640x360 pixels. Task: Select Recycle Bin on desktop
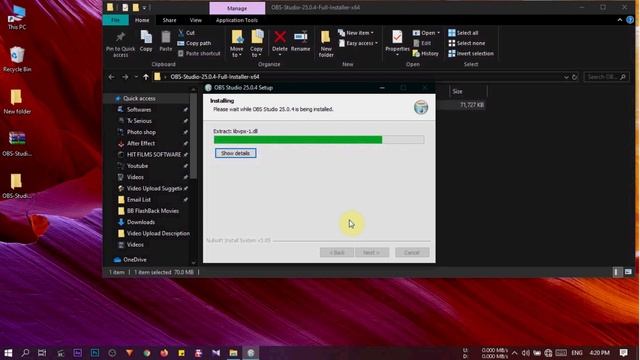tap(17, 60)
